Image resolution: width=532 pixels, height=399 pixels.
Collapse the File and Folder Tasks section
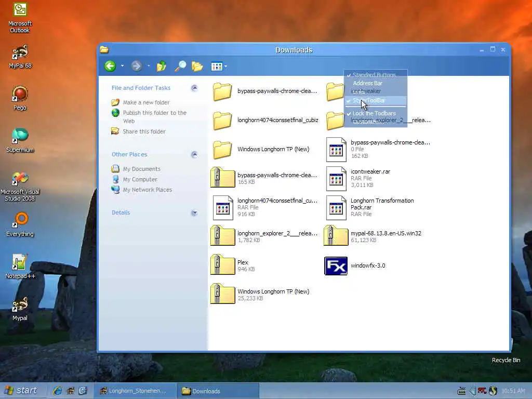(x=194, y=88)
